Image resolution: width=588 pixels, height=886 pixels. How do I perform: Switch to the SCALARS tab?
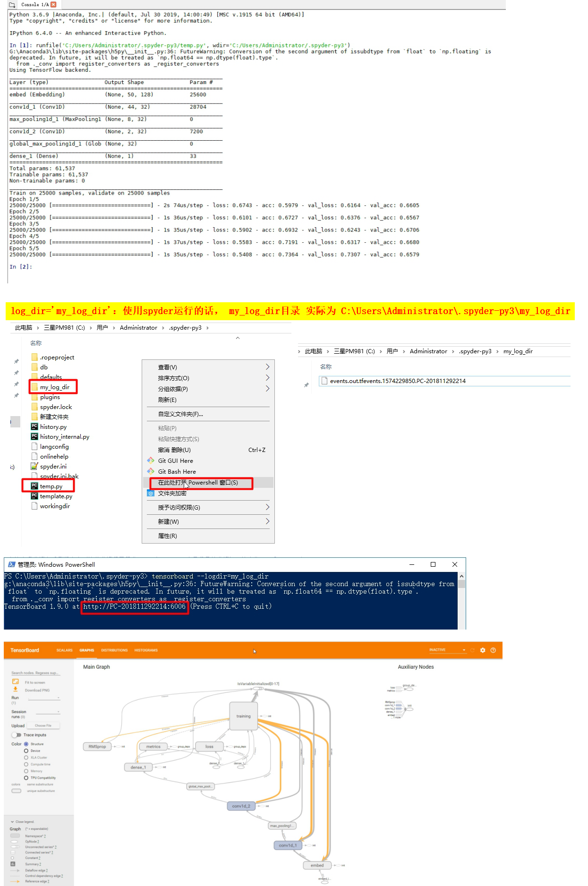(x=64, y=650)
